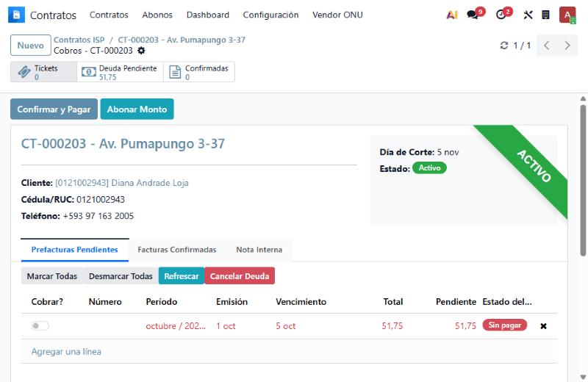588x382 pixels.
Task: Click the 5 oct due date cell
Action: coord(286,326)
